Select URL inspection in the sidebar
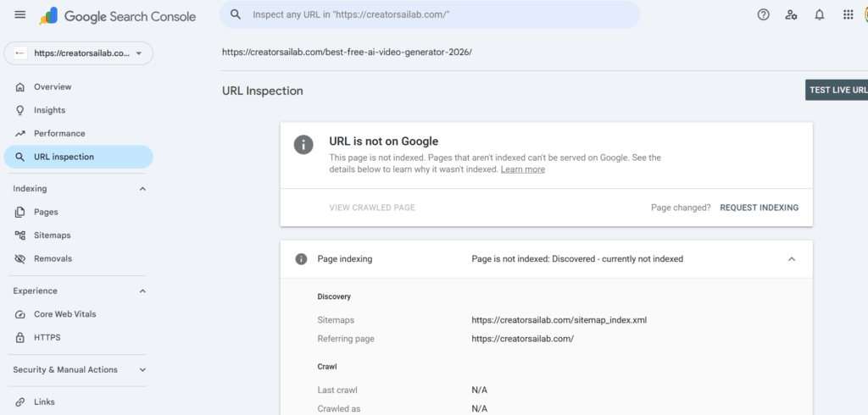This screenshot has height=415, width=868. click(79, 157)
